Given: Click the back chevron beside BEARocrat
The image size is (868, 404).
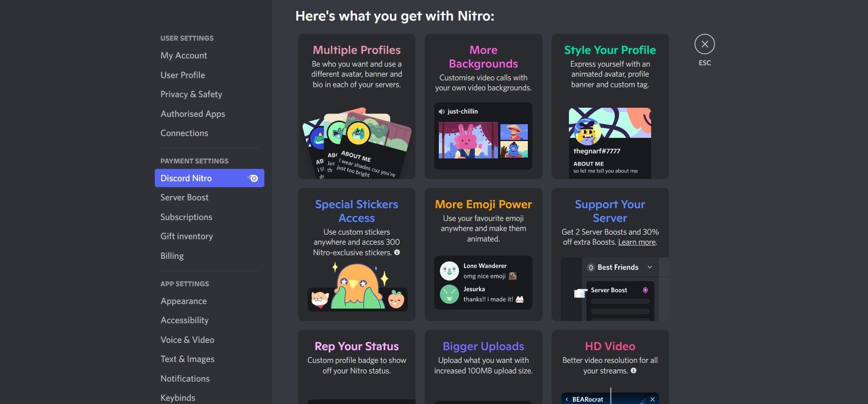Looking at the screenshot, I should [567, 399].
